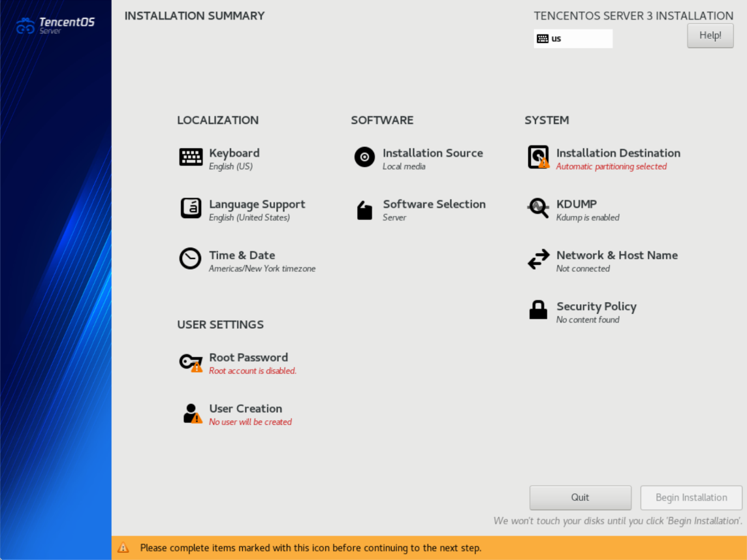
Task: Open the Keyboard layout icon
Action: point(191,157)
